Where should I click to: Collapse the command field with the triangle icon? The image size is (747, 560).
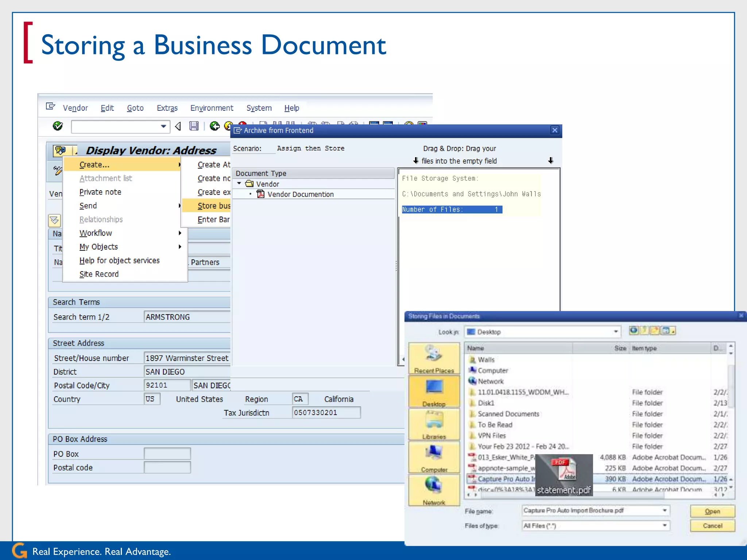(178, 126)
